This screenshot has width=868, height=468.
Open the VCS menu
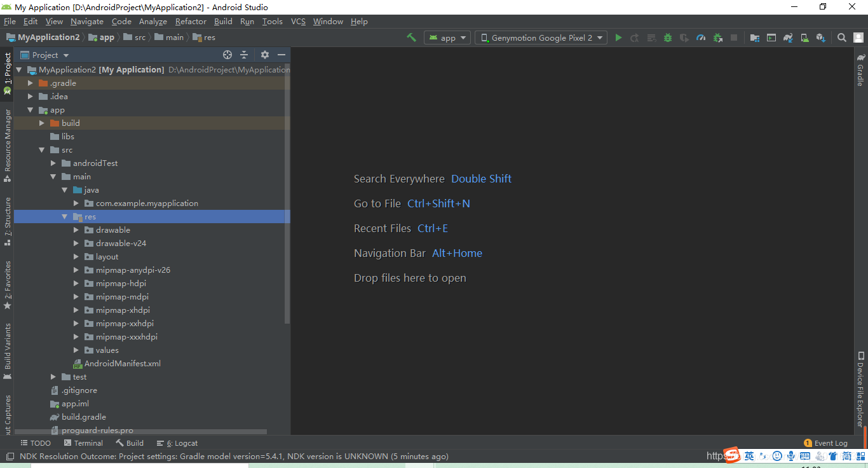tap(298, 21)
